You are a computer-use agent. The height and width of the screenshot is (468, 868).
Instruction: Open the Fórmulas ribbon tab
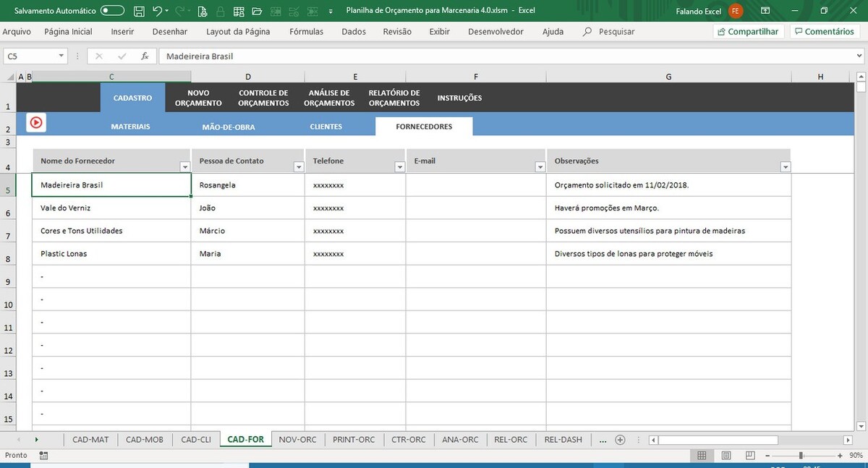[306, 32]
